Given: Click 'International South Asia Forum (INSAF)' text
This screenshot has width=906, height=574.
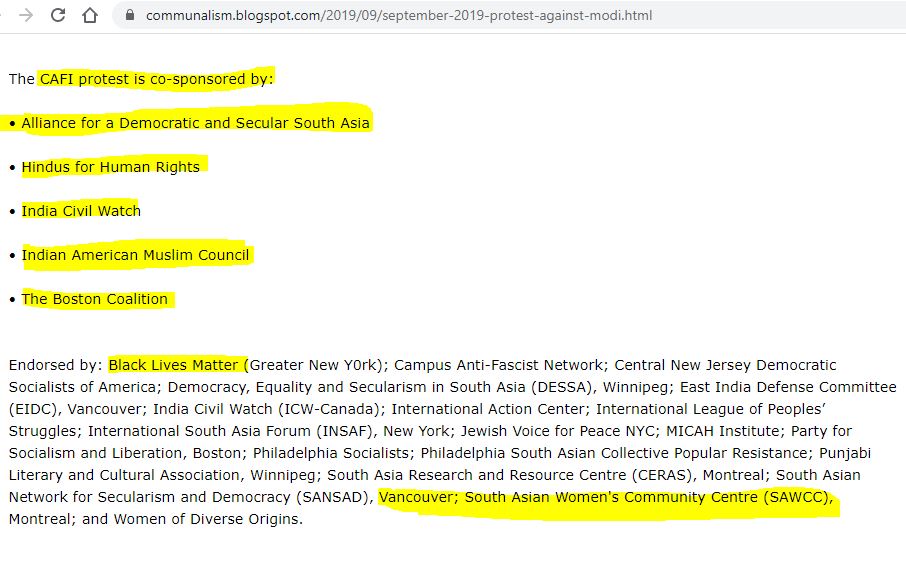Looking at the screenshot, I should coord(230,431).
